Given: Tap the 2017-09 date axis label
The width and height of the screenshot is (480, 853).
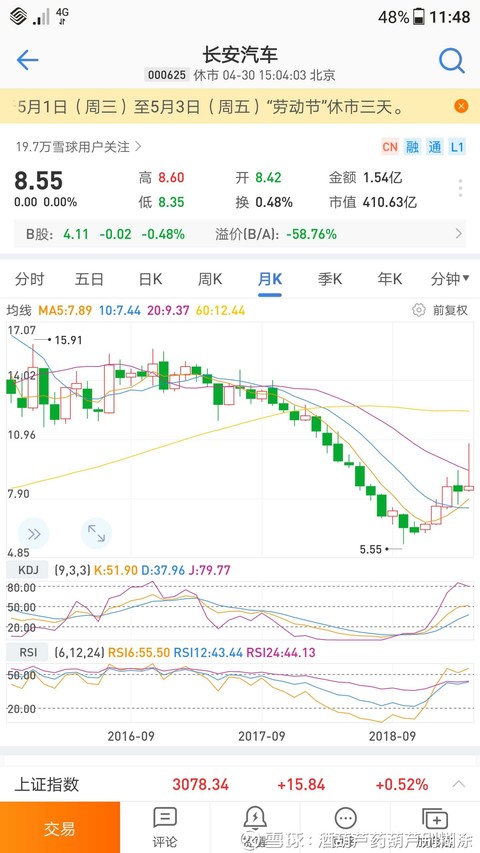Looking at the screenshot, I should [x=262, y=736].
